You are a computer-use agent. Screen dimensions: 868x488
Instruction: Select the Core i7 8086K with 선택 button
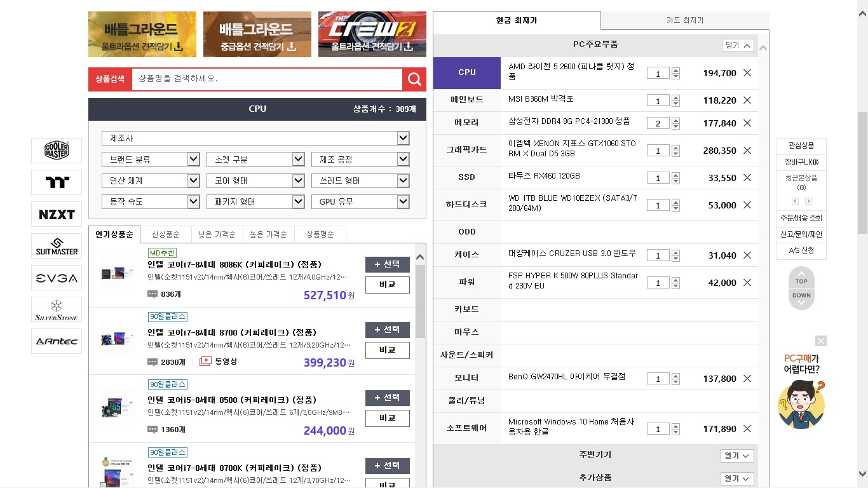coord(388,264)
